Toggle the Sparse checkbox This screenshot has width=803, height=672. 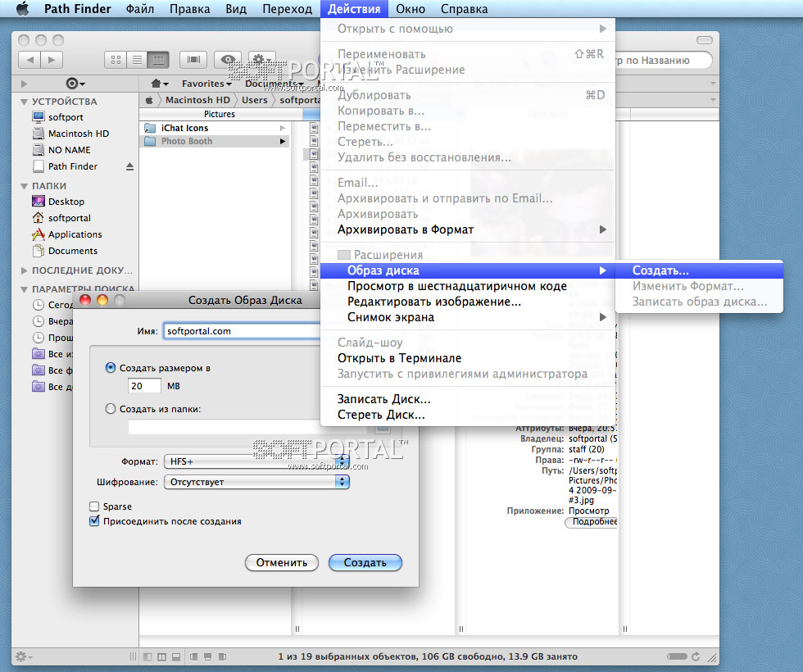click(94, 506)
